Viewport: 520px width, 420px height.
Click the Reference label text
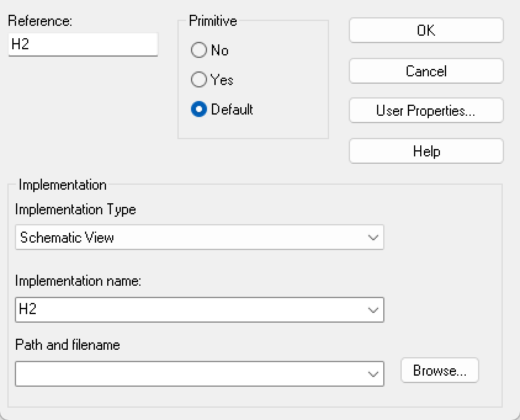pyautogui.click(x=40, y=21)
